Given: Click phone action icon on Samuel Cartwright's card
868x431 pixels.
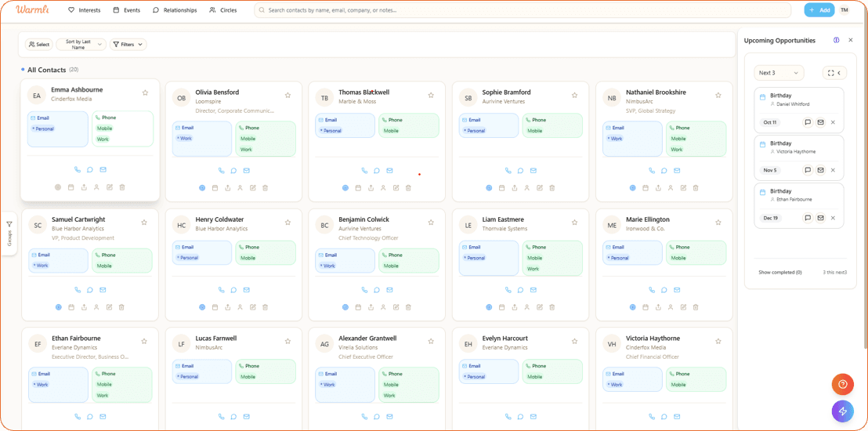Looking at the screenshot, I should pyautogui.click(x=77, y=290).
